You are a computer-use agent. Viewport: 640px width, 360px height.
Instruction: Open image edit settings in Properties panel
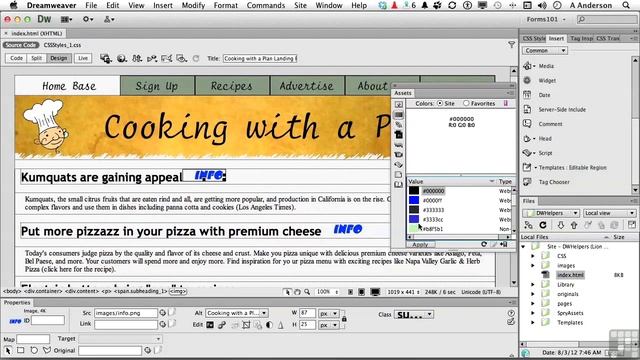[x=222, y=325]
